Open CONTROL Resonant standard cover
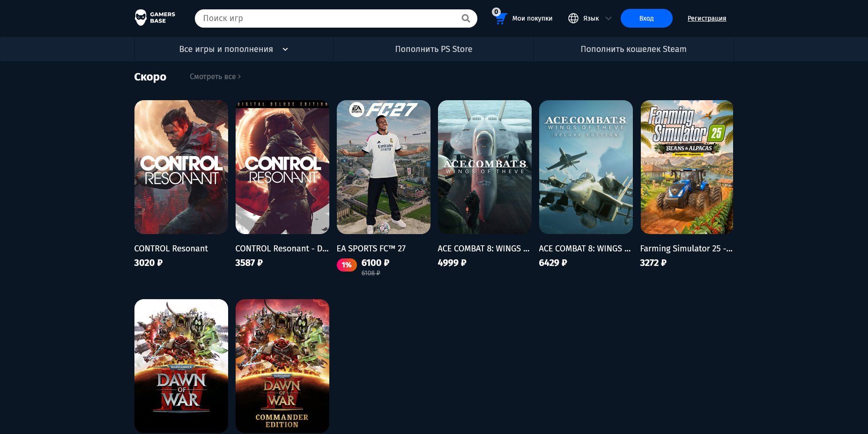 click(x=181, y=167)
